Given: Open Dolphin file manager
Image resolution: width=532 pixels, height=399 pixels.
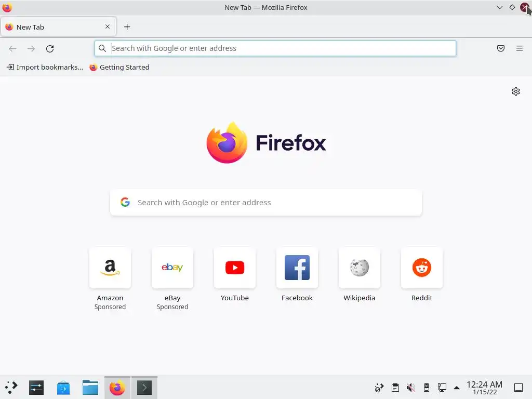Looking at the screenshot, I should pyautogui.click(x=90, y=388).
